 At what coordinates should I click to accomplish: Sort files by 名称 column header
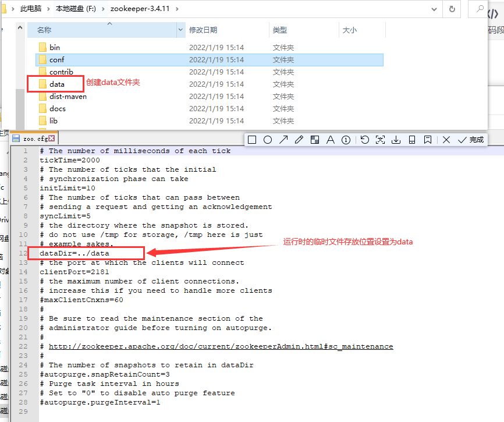coord(102,30)
